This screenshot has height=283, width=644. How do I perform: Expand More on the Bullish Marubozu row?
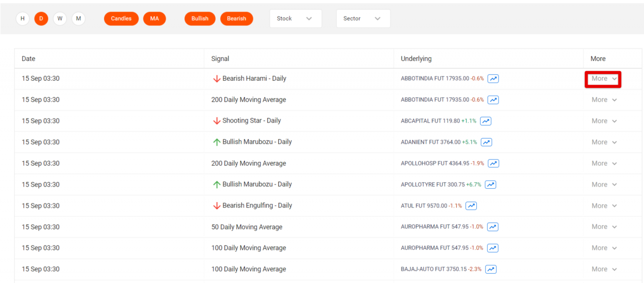[x=602, y=142]
